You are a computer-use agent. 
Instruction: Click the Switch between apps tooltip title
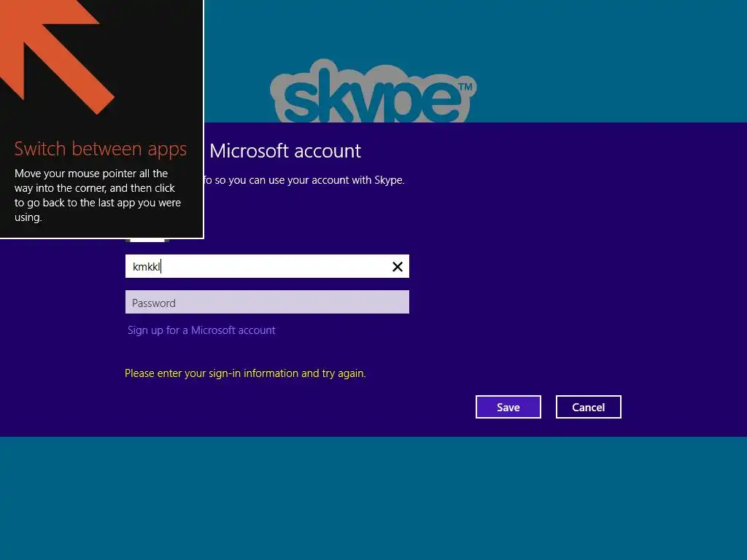[101, 149]
